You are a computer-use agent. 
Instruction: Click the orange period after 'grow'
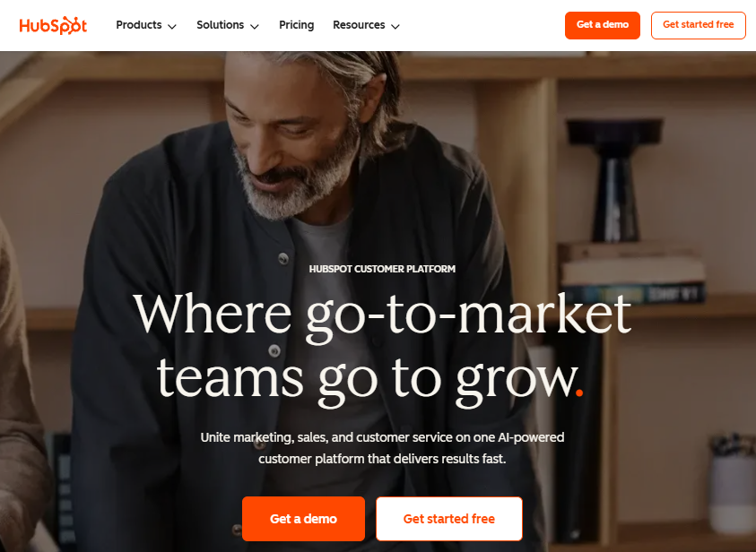579,392
